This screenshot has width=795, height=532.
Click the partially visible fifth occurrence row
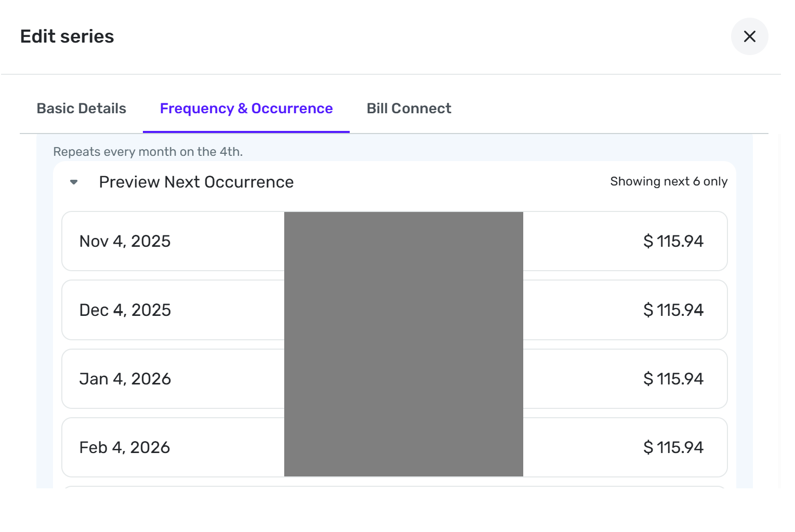[x=394, y=487]
